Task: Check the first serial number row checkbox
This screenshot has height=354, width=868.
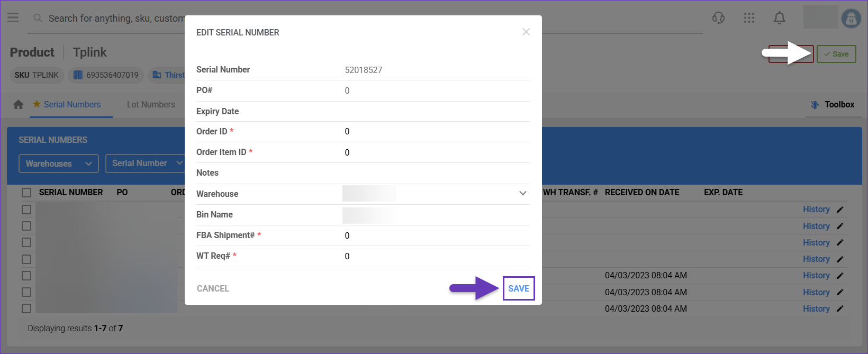Action: pos(26,210)
